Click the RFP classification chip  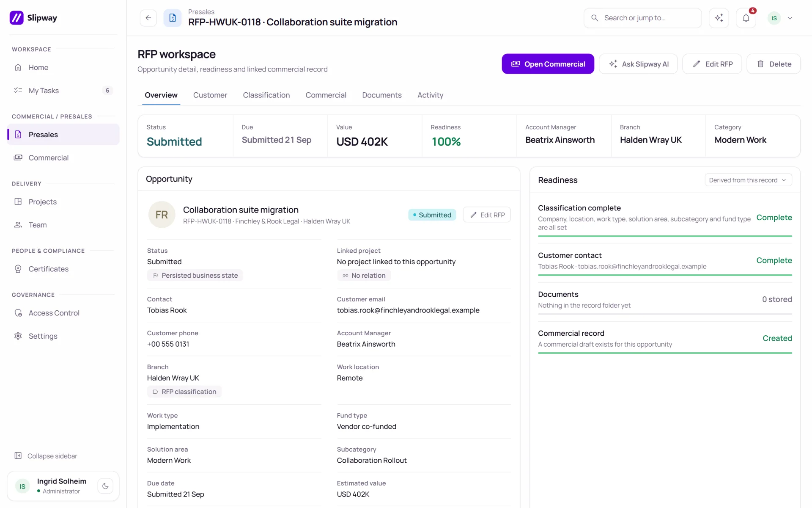tap(184, 392)
